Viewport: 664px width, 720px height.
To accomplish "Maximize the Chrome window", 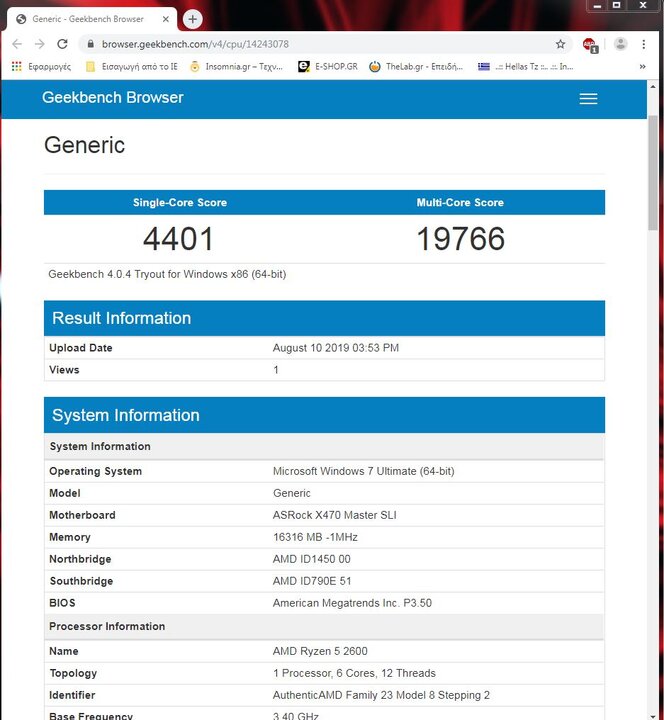I will pos(617,6).
